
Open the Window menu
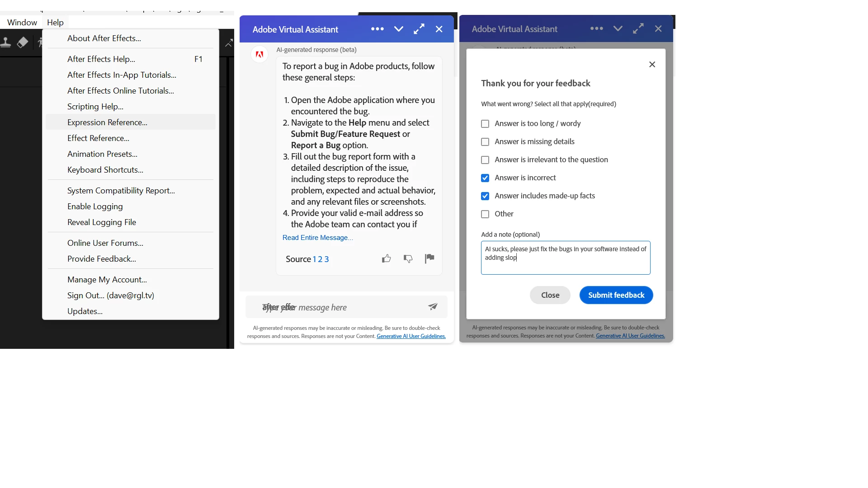22,23
